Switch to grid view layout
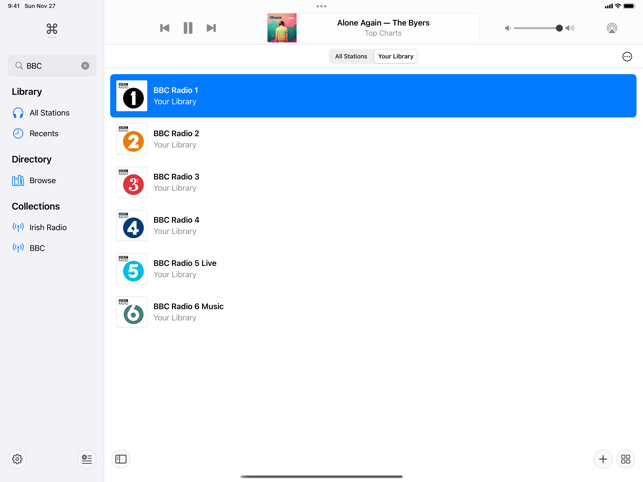This screenshot has width=643, height=482. [x=625, y=459]
